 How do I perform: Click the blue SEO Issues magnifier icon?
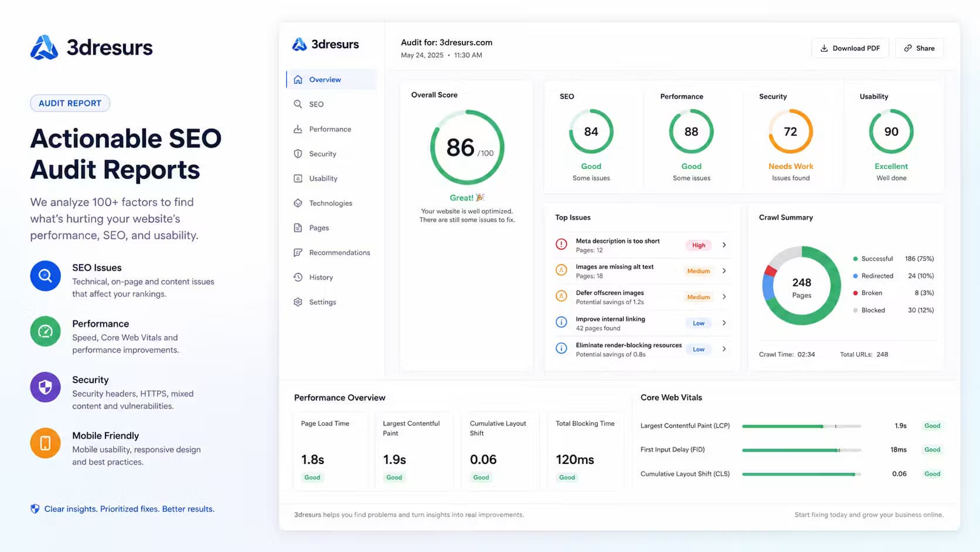pyautogui.click(x=45, y=276)
